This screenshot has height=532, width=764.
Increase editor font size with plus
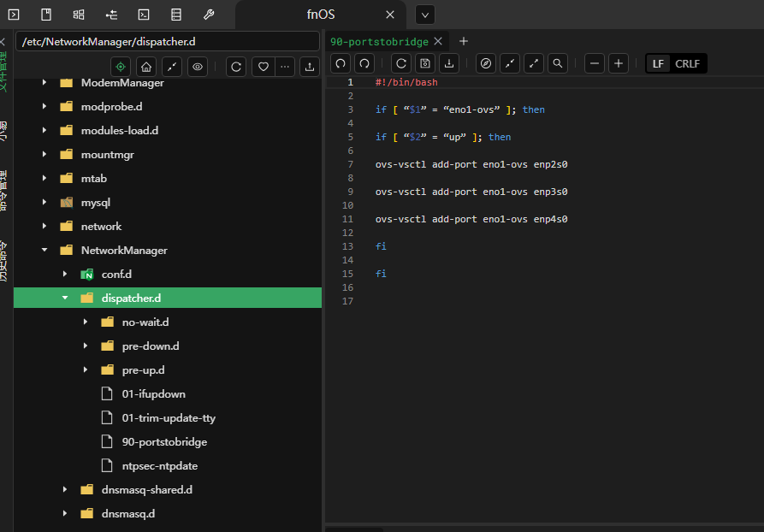pos(619,63)
